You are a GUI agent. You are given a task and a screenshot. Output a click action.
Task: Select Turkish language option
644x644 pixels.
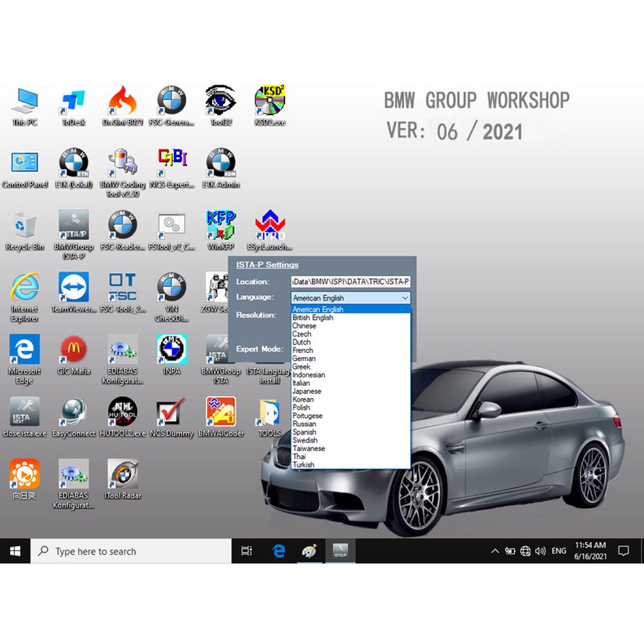point(351,464)
